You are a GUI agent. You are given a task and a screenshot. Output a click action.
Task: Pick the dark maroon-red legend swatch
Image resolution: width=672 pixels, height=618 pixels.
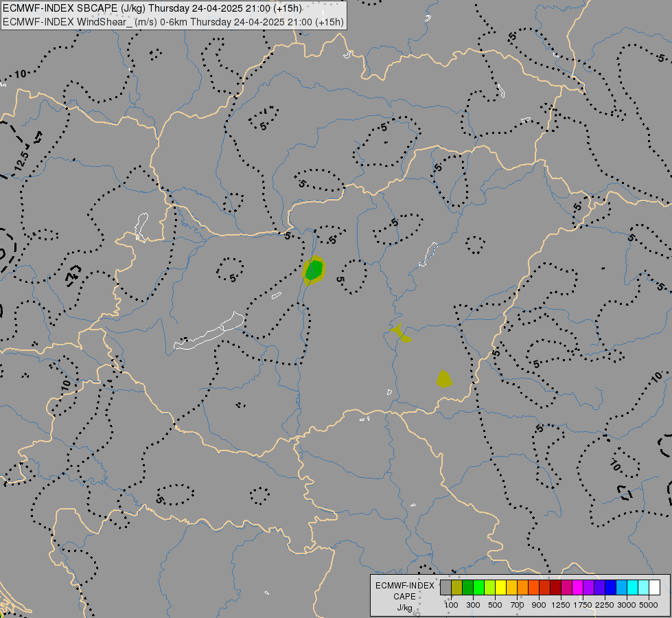click(555, 587)
